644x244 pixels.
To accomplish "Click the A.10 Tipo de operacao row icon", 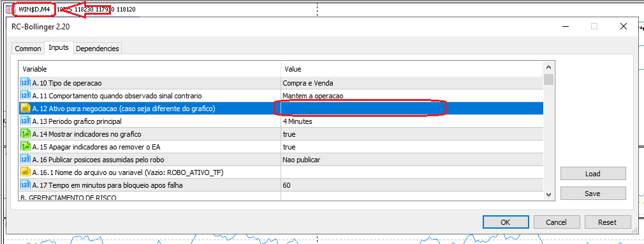I will click(25, 83).
